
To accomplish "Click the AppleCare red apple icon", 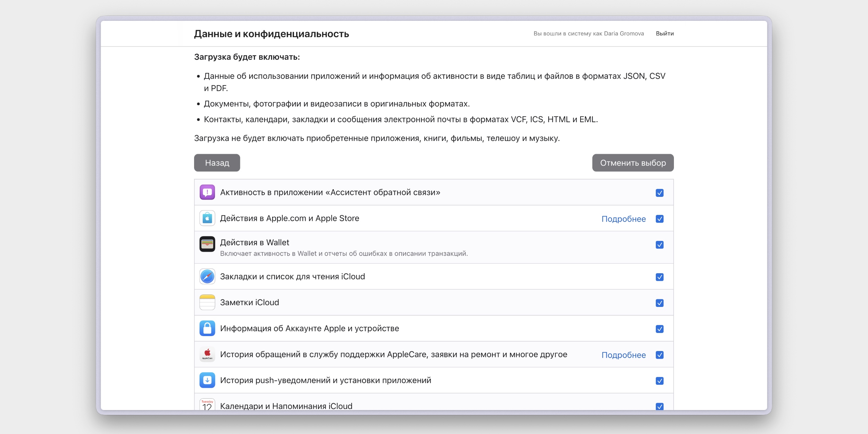I will pos(207,354).
